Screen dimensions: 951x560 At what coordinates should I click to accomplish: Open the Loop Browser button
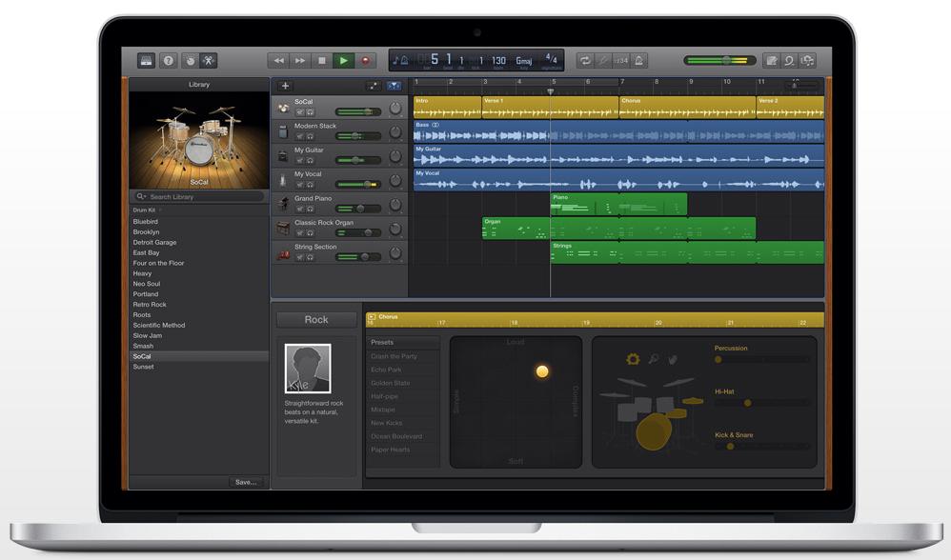[789, 61]
